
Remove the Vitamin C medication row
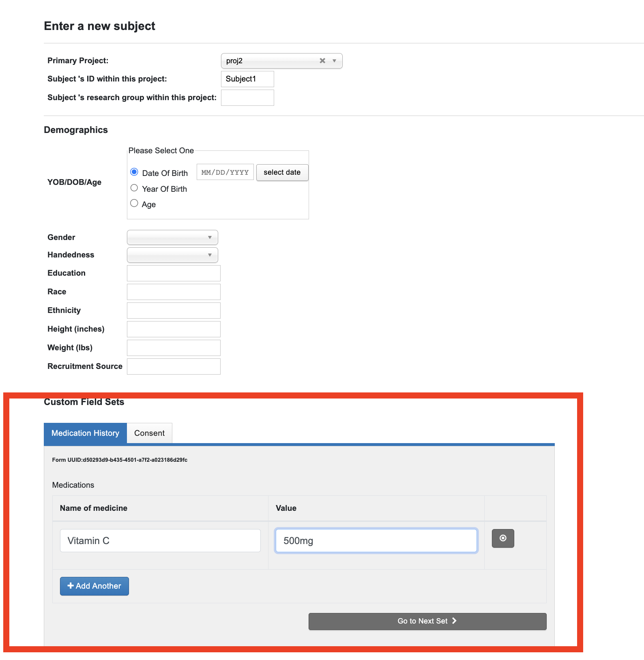click(503, 538)
